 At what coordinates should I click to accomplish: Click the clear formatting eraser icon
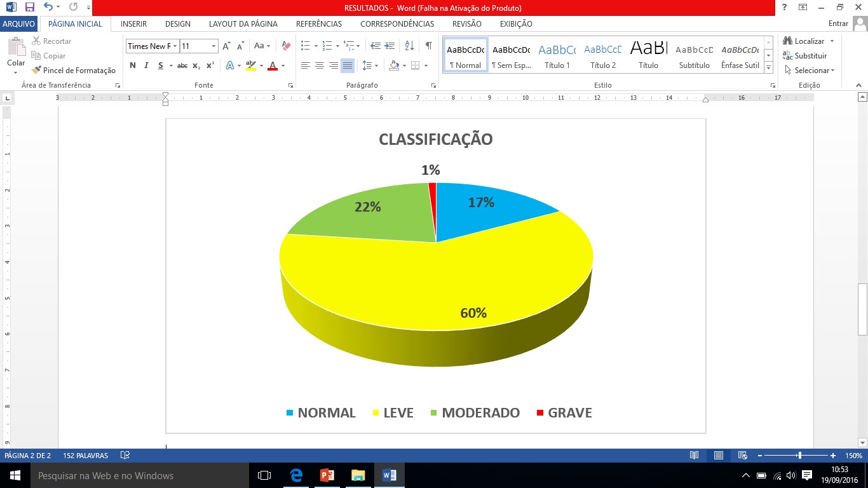pos(286,46)
